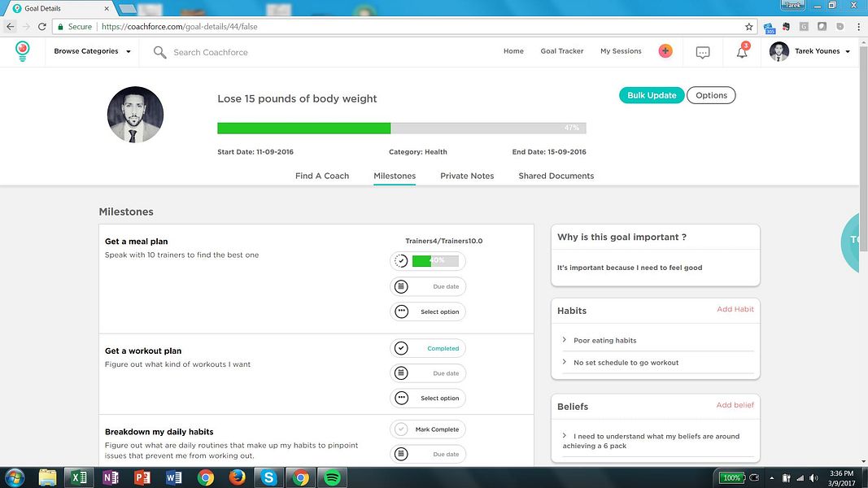Click the Bulk Update button
Viewport: 868px width, 488px height.
point(652,95)
